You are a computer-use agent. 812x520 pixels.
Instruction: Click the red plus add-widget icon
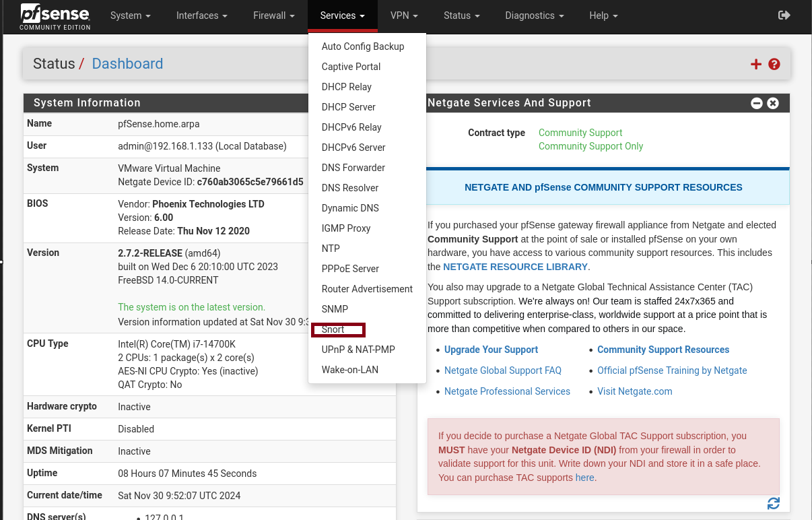(756, 64)
